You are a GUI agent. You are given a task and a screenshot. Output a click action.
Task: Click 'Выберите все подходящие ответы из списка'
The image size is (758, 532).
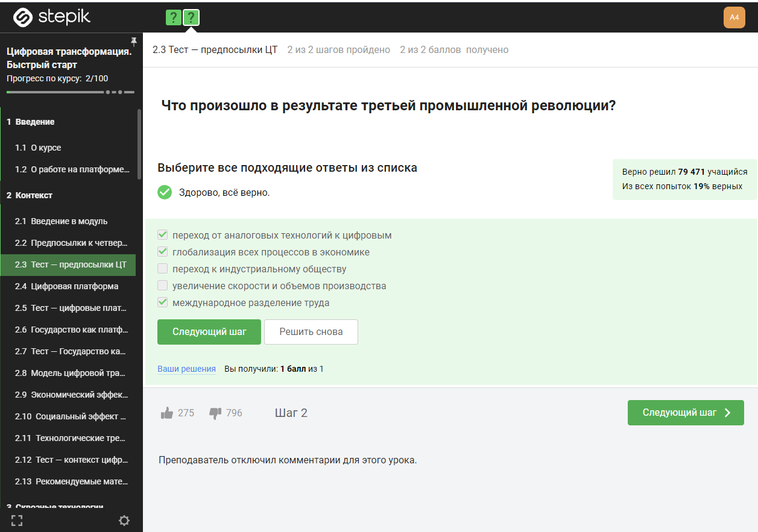coord(287,167)
